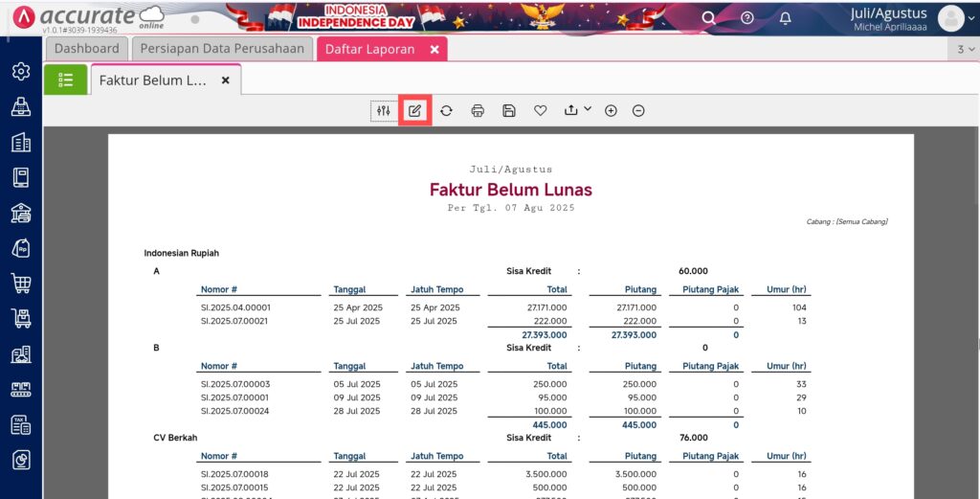The image size is (980, 499).
Task: Click invoice number SI.2025.07.00015
Action: point(235,488)
